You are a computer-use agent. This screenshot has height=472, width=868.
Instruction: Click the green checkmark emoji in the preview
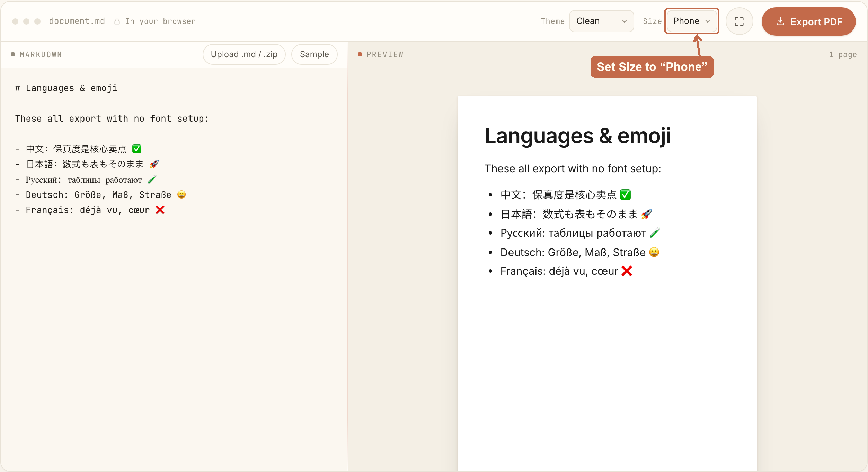626,194
